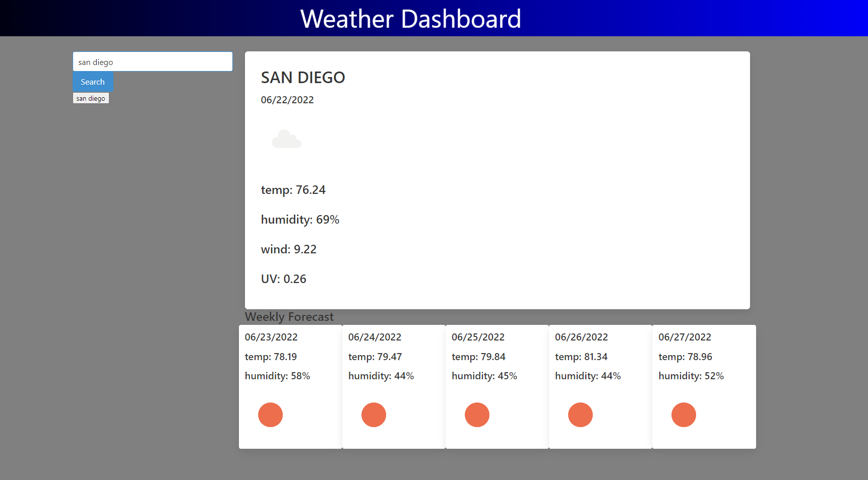Click the current date 06/22/2022
This screenshot has height=480, width=868.
[x=287, y=100]
